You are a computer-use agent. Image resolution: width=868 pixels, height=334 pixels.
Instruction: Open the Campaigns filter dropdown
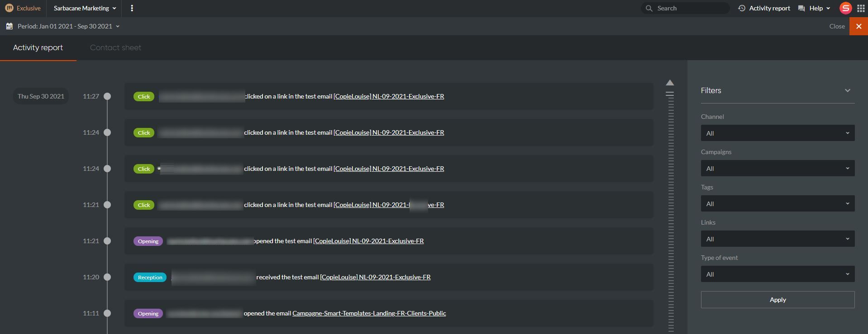[x=777, y=168]
